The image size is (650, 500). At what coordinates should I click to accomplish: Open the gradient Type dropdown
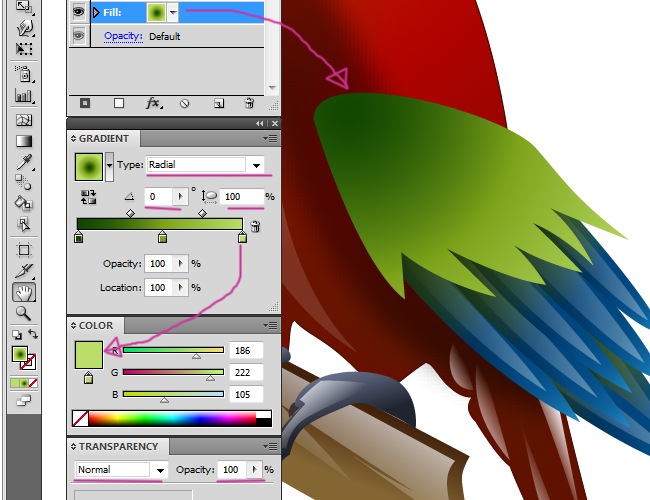(257, 165)
